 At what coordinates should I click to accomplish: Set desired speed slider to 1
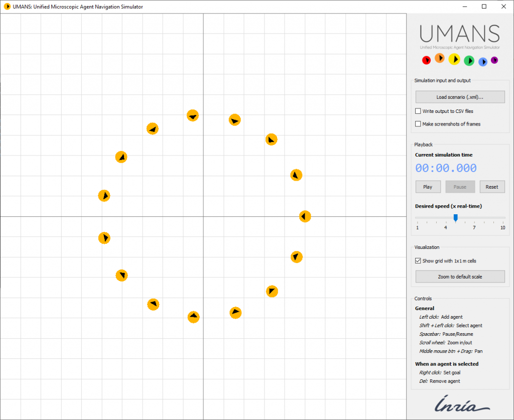point(417,218)
